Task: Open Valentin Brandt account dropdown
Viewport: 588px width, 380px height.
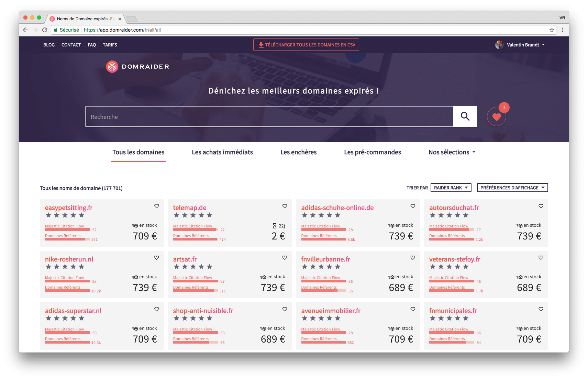Action: pyautogui.click(x=525, y=45)
